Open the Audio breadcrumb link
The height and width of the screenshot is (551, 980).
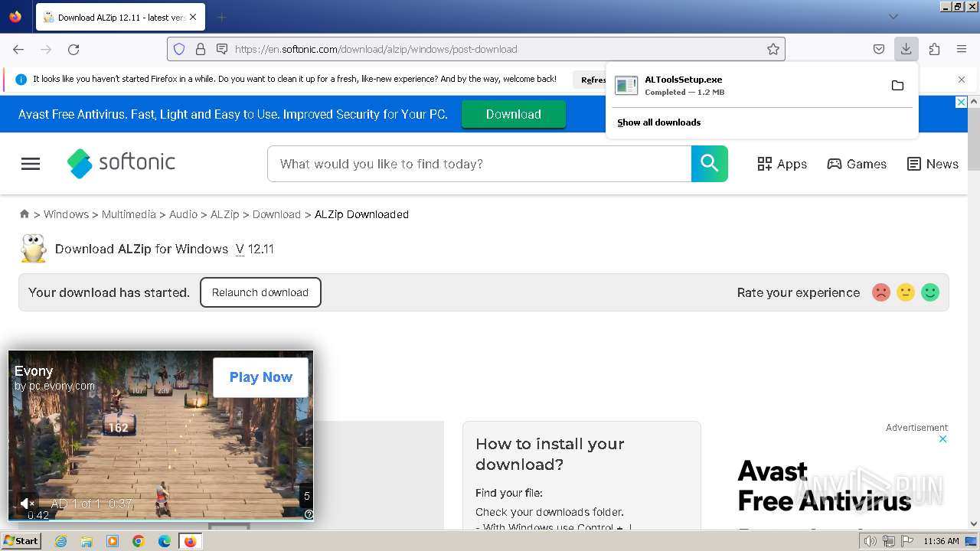[183, 214]
